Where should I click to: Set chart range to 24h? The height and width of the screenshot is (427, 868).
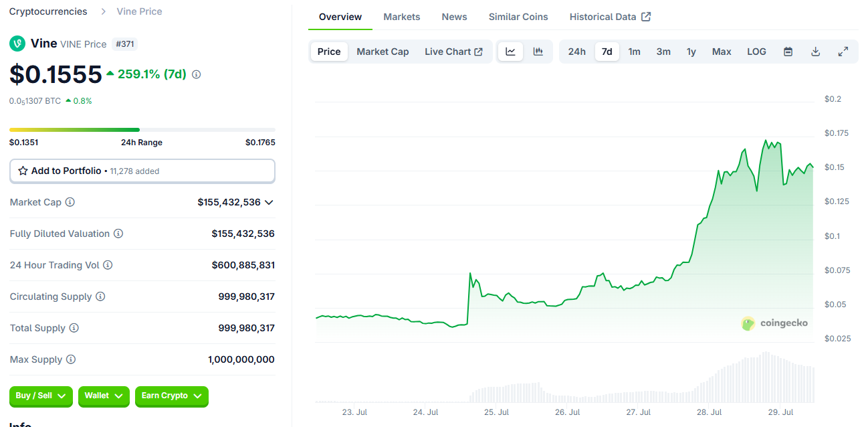point(577,52)
